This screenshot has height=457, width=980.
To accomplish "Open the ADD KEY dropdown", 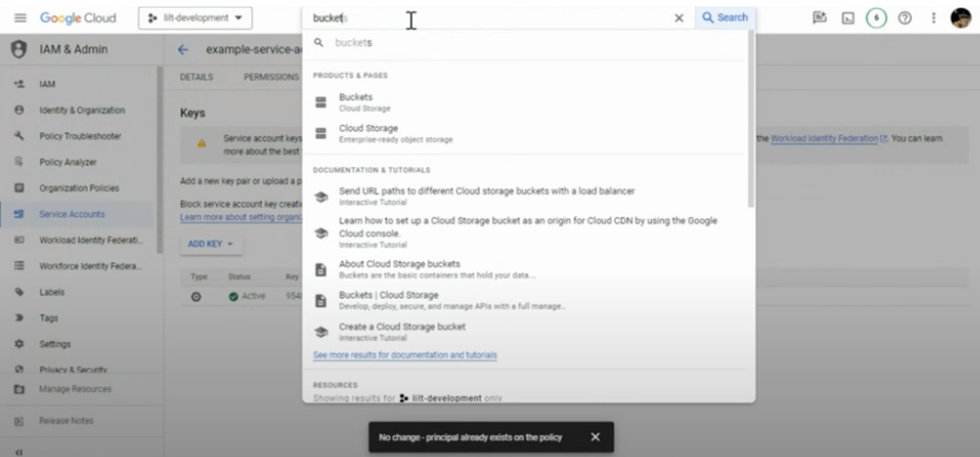I will click(211, 244).
